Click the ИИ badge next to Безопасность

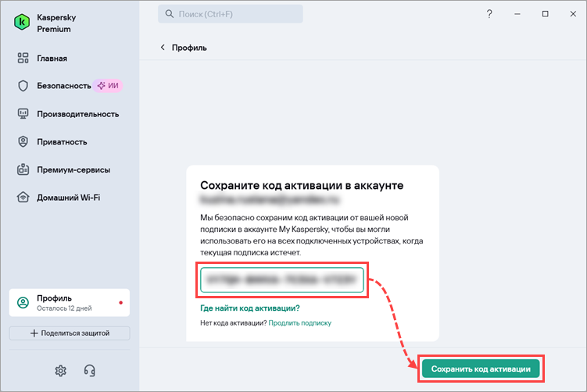tap(108, 86)
